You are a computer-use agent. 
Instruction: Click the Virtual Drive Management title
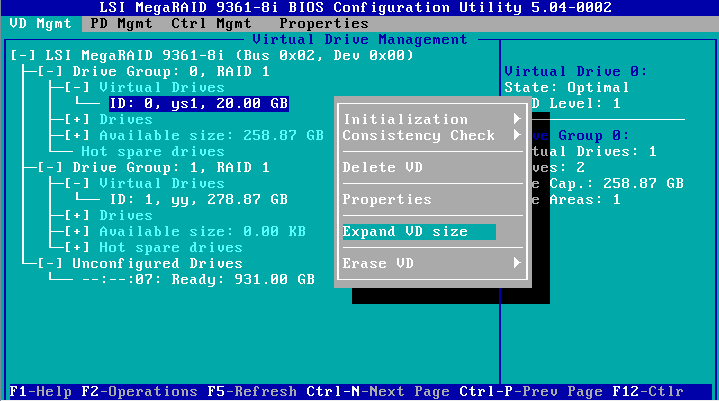[360, 39]
